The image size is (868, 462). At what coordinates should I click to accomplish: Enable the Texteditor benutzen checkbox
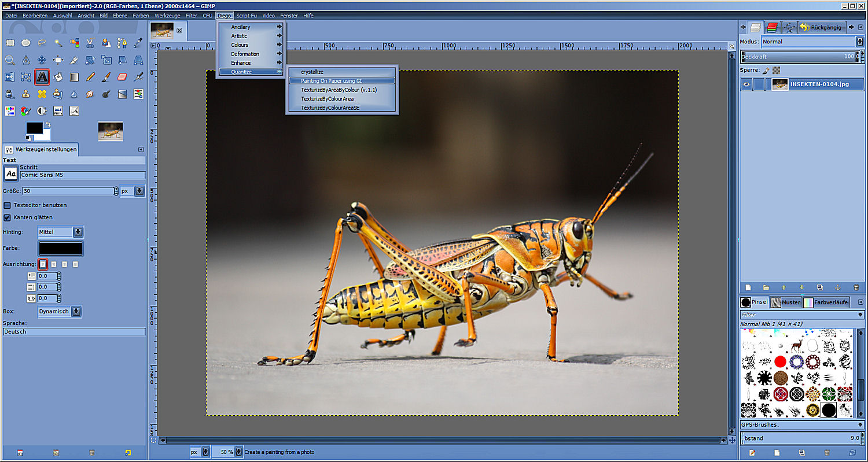tap(8, 205)
